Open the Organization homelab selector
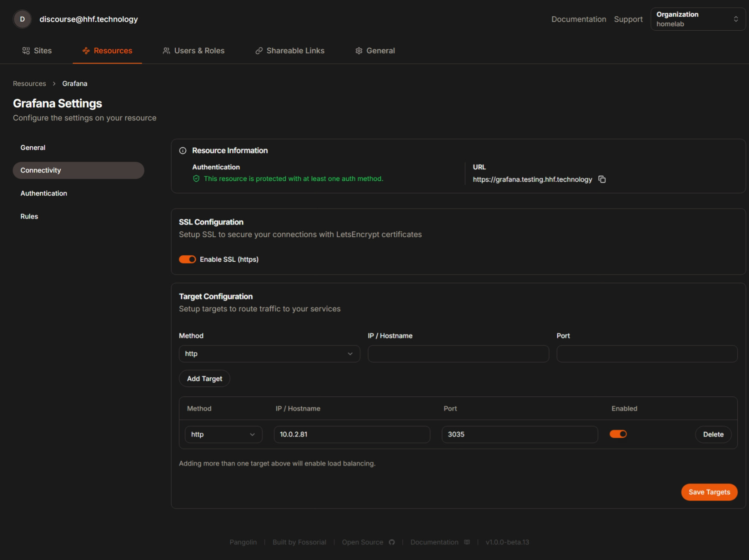The width and height of the screenshot is (749, 560). (698, 19)
